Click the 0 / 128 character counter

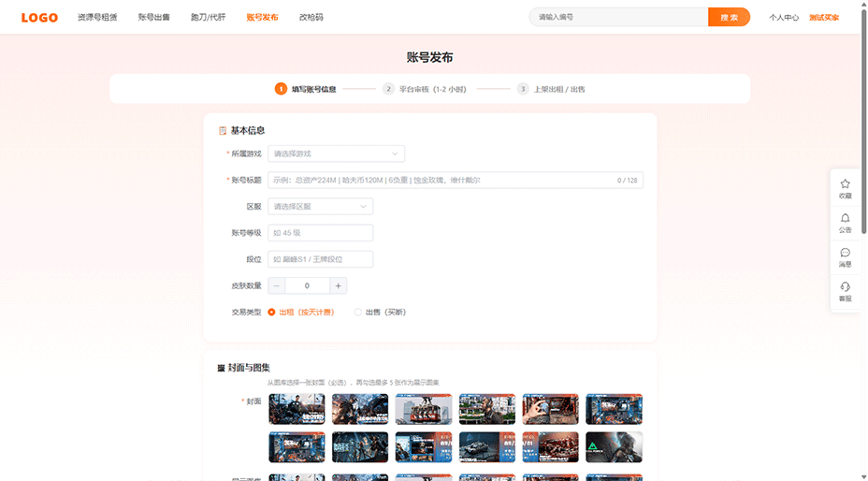[628, 180]
